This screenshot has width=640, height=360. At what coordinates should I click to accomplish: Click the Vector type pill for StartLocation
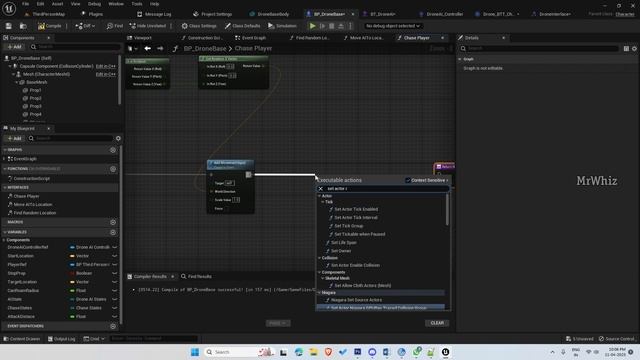[x=79, y=256]
